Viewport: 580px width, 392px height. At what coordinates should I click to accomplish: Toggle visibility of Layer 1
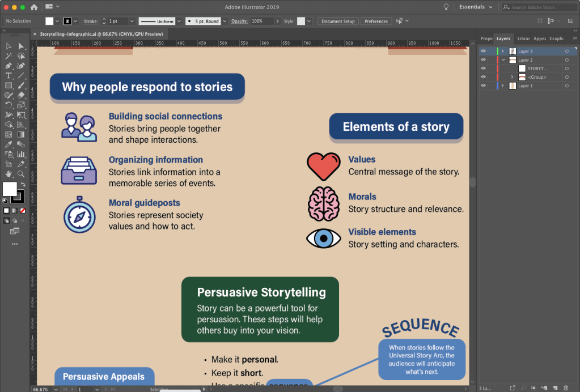[484, 86]
